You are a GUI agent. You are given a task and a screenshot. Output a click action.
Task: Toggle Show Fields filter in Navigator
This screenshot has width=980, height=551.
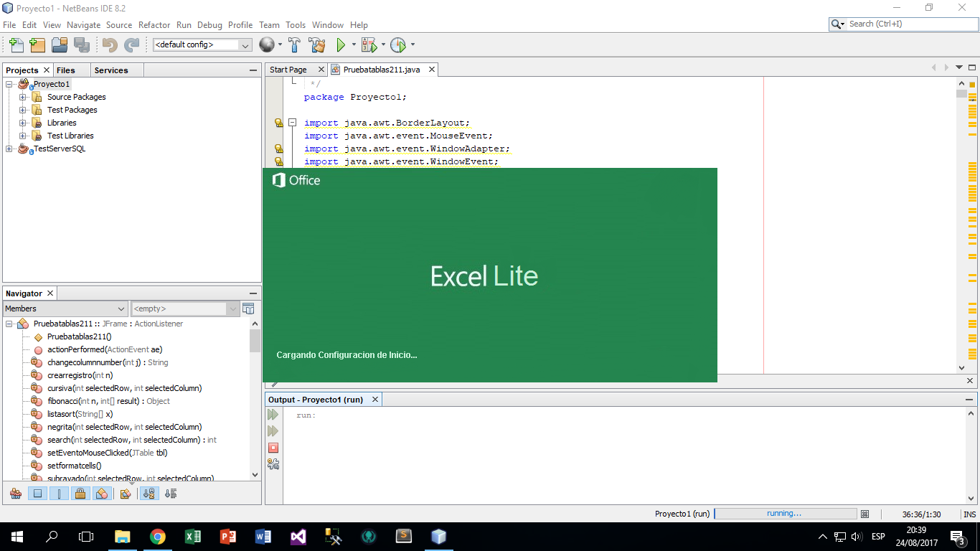pos(38,494)
